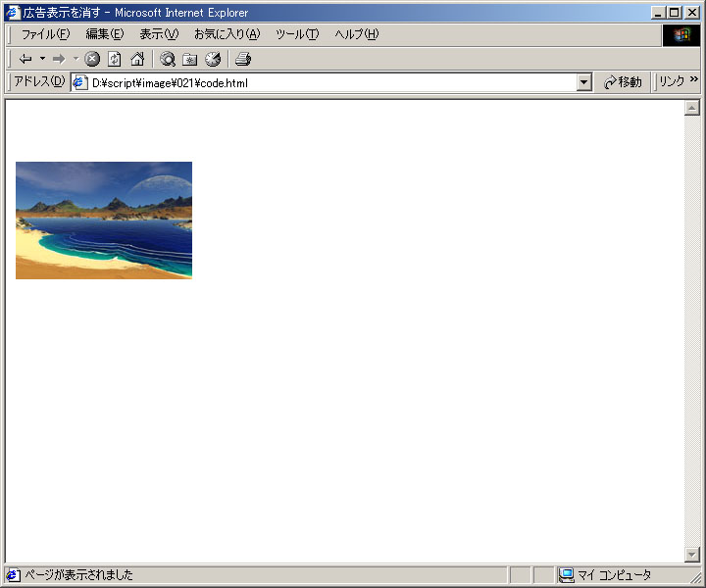The width and height of the screenshot is (706, 588).
Task: Stop page loading with the Stop icon
Action: click(92, 59)
